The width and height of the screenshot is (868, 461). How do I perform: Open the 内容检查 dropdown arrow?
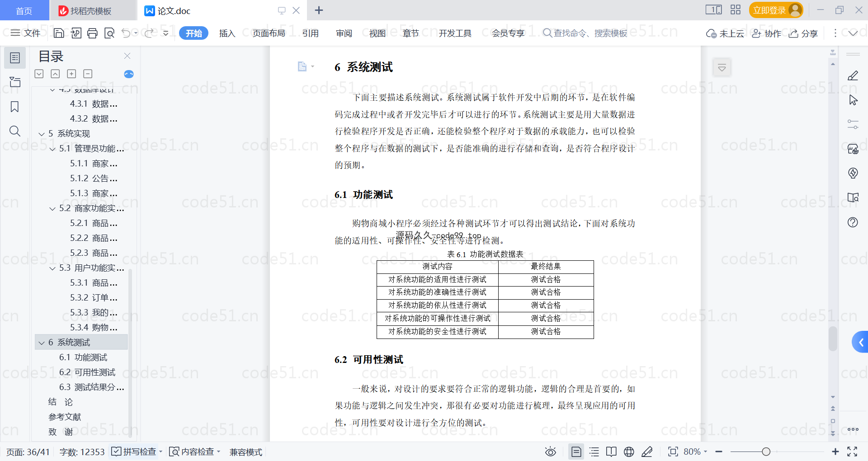(x=219, y=452)
